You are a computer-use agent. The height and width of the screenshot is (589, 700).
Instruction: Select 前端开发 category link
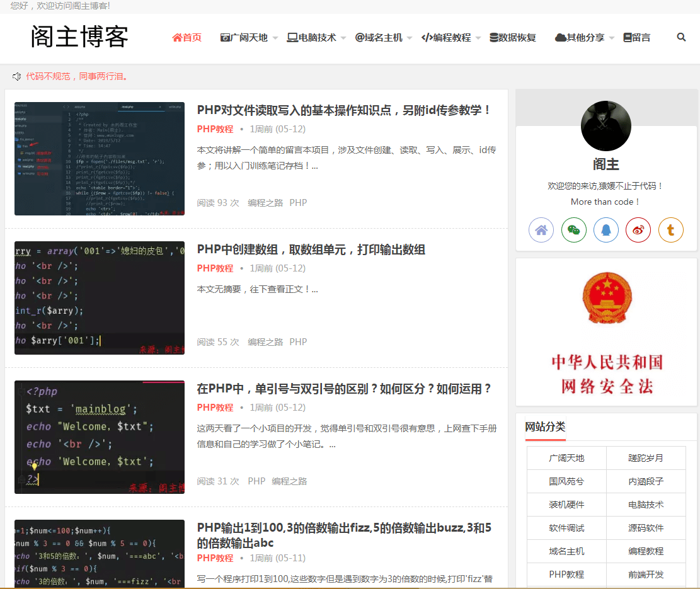coord(646,575)
